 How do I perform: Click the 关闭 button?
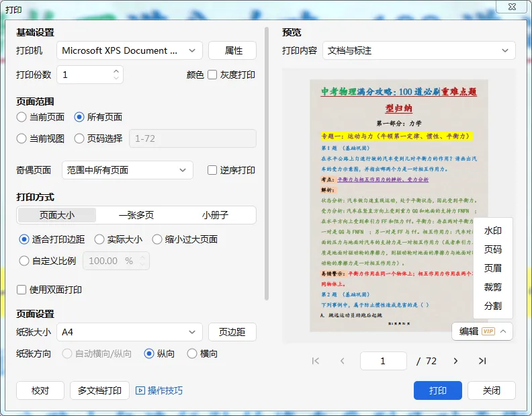pos(492,390)
